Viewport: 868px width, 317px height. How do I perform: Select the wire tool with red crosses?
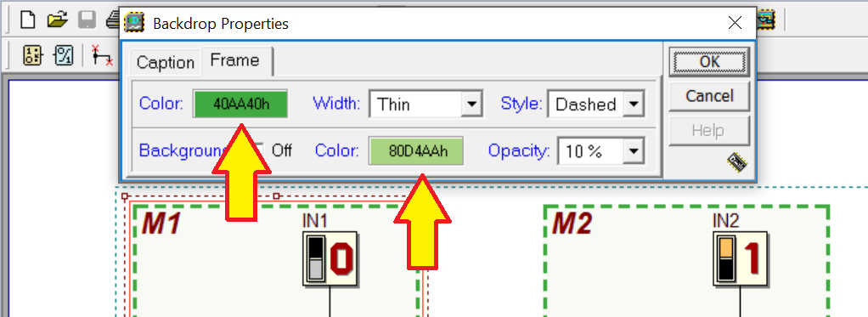102,55
